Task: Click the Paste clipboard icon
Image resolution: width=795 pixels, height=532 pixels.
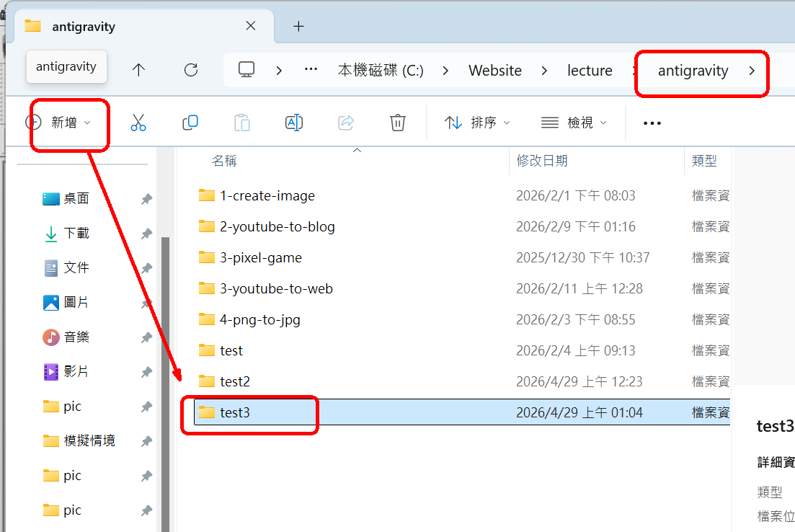Action: pyautogui.click(x=242, y=123)
